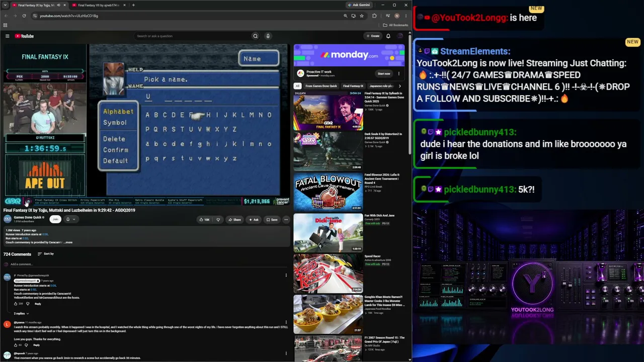Select the From Games Done Quick chip

click(x=321, y=86)
